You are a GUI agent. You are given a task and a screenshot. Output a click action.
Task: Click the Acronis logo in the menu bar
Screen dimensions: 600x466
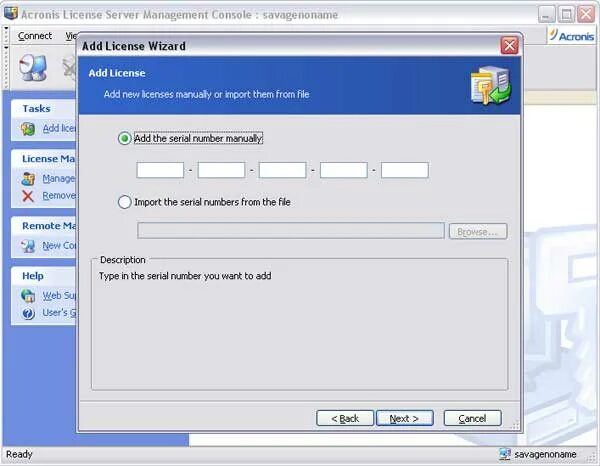pyautogui.click(x=571, y=36)
